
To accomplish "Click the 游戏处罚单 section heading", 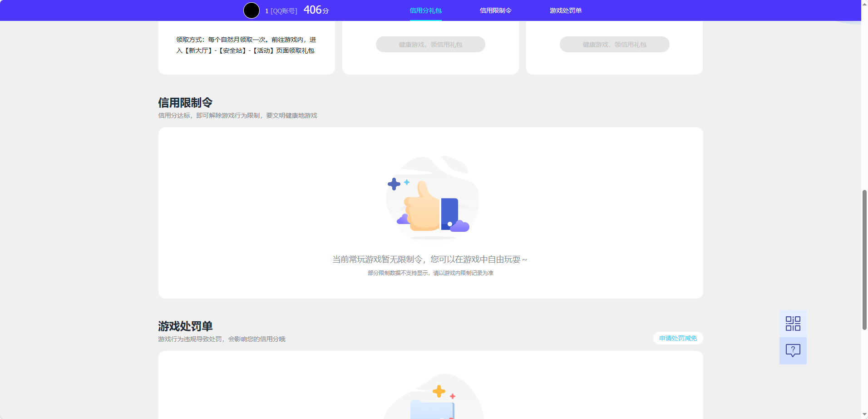I will pos(185,326).
